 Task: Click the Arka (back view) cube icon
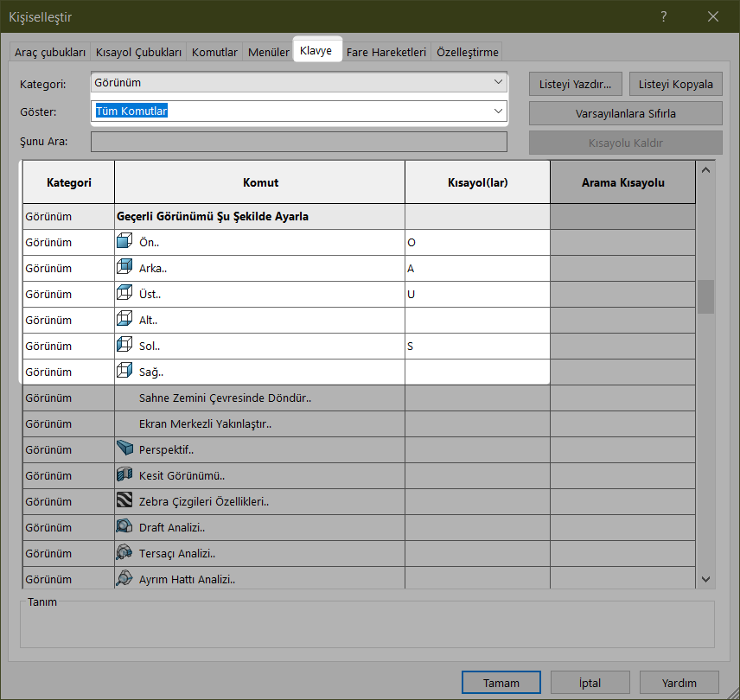[124, 267]
